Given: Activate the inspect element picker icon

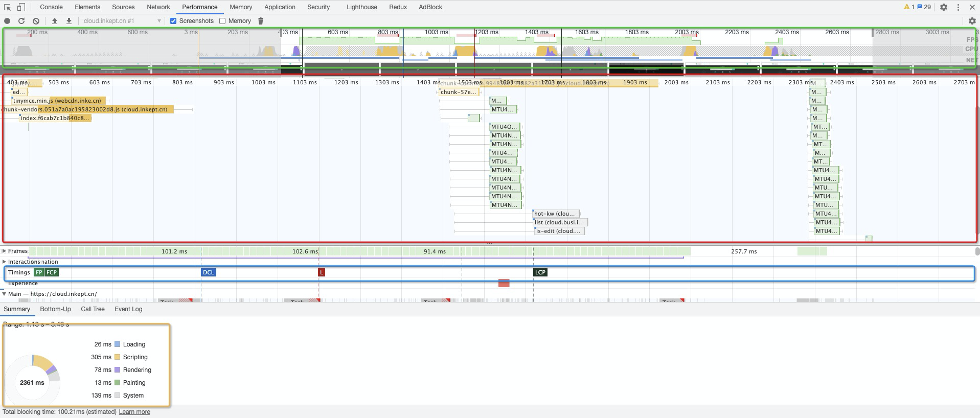Looking at the screenshot, I should point(7,7).
